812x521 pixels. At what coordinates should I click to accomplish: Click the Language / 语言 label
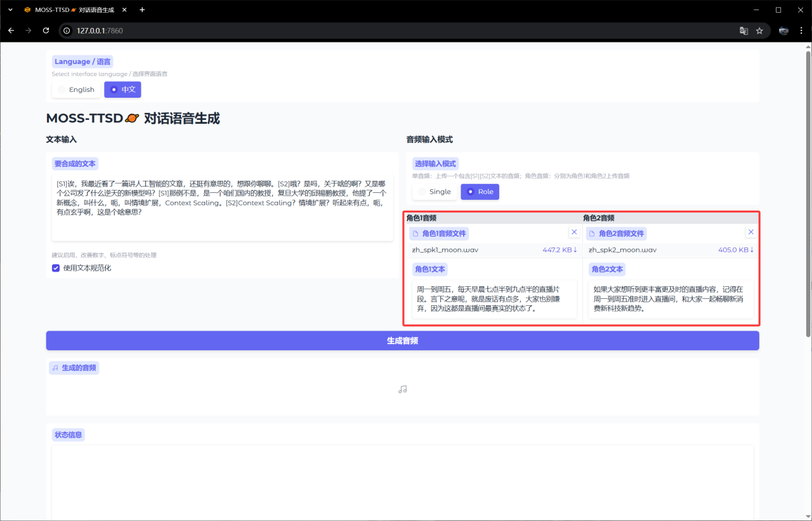pos(82,62)
